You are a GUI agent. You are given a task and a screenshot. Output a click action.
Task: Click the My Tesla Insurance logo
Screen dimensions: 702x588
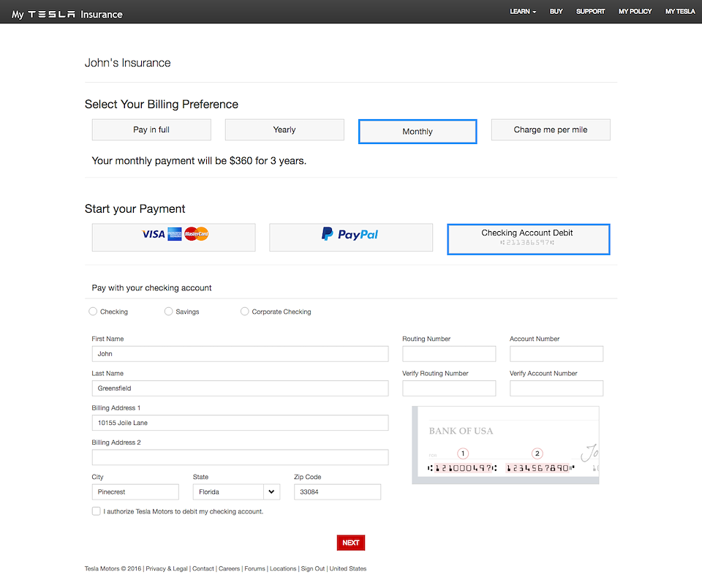pos(67,14)
